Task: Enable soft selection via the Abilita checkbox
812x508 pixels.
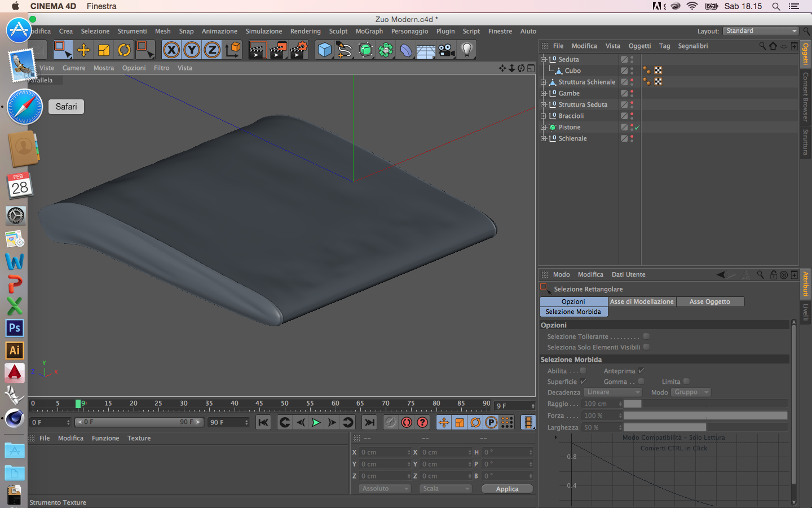Action: (584, 371)
